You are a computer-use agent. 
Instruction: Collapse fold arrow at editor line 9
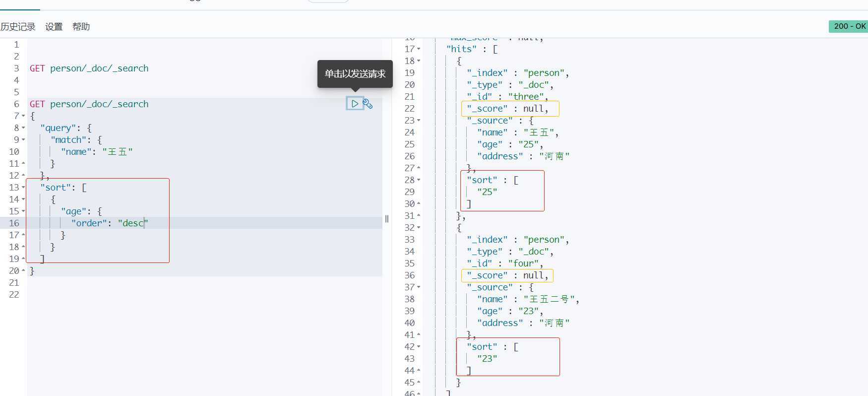(23, 140)
